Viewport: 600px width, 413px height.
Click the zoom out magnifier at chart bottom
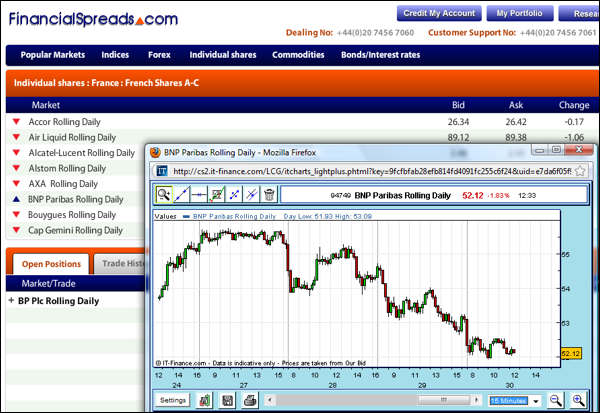tap(556, 400)
